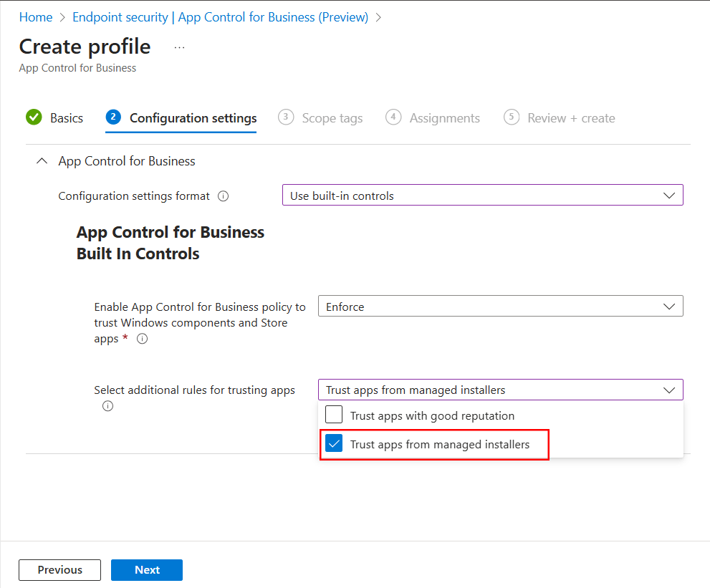Viewport: 710px width, 588px height.
Task: Click the green Basics completed checkmark icon
Action: [x=34, y=117]
